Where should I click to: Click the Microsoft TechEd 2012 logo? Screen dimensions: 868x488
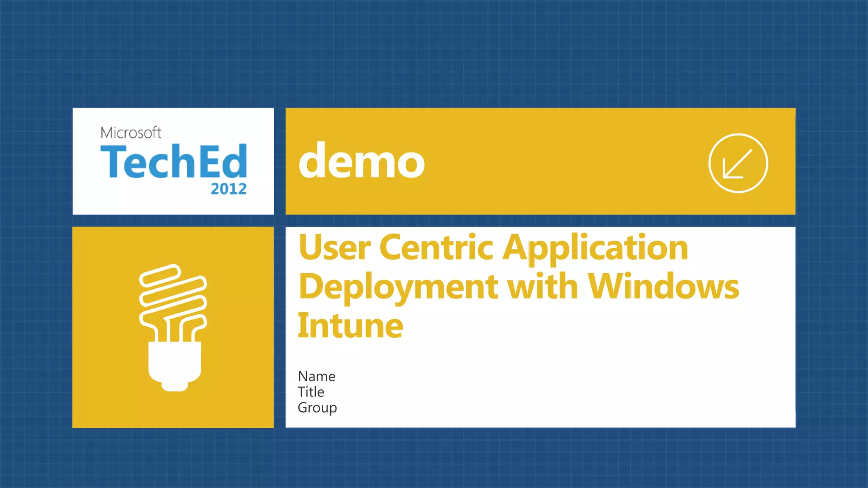pos(173,161)
